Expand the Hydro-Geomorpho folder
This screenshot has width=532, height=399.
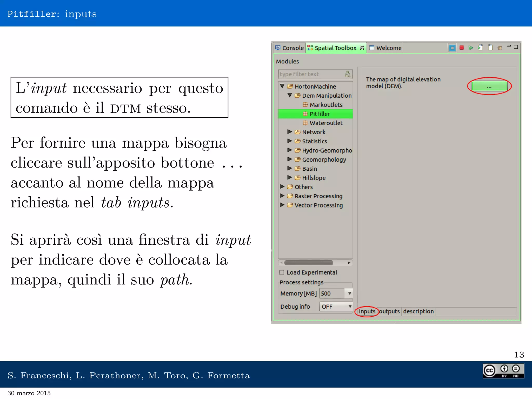pos(290,150)
